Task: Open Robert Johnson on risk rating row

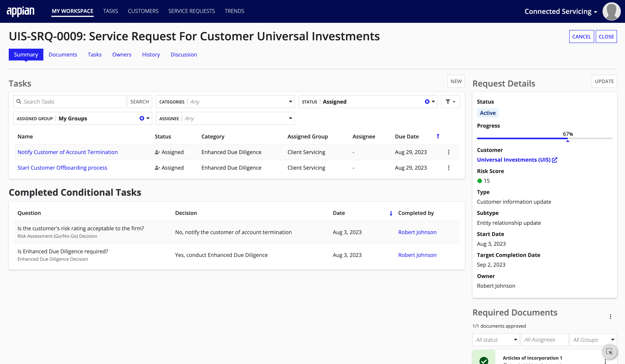Action: 417,232
